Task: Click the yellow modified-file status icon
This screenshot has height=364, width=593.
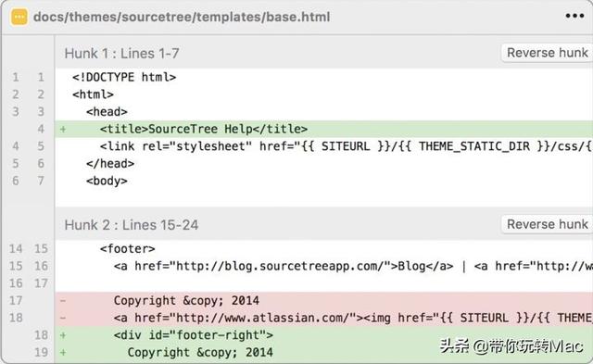Action: click(x=19, y=17)
